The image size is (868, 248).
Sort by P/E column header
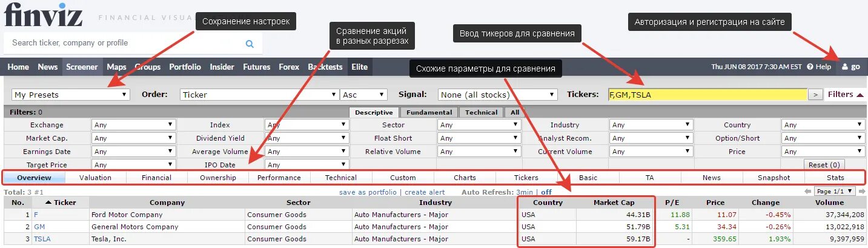pyautogui.click(x=672, y=203)
